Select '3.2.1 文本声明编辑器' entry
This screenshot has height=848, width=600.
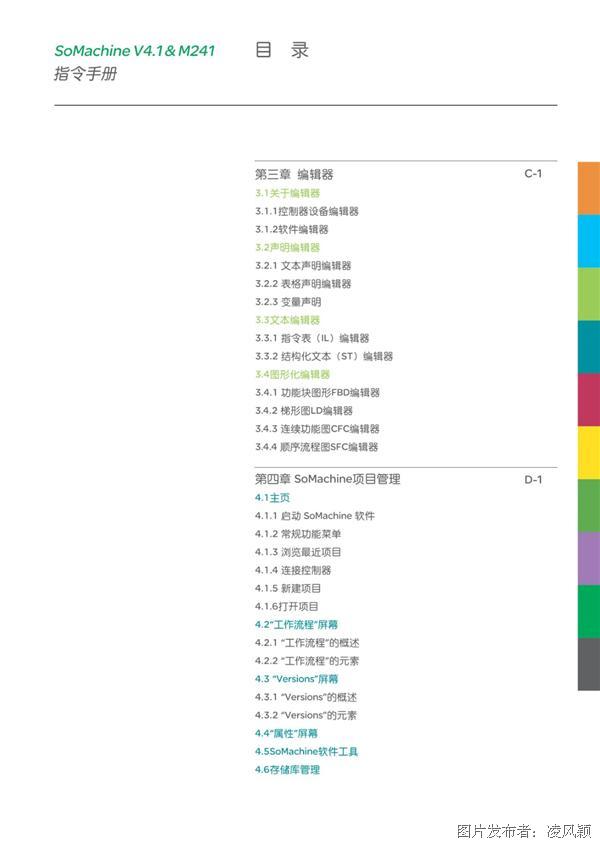(303, 266)
